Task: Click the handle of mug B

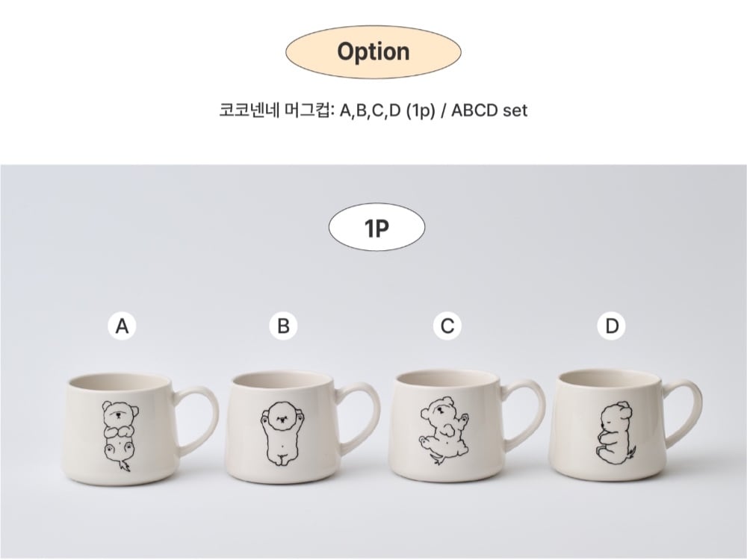Action: click(359, 417)
